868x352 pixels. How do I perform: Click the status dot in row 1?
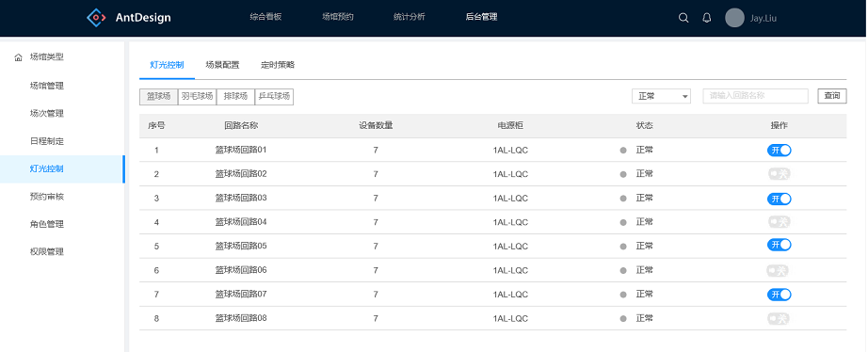tap(623, 150)
